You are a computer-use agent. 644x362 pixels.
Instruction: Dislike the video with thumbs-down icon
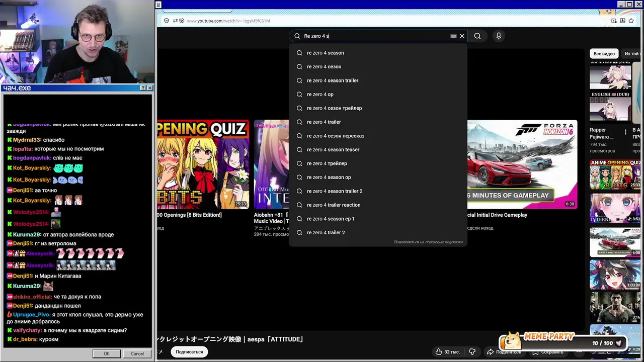coord(472,352)
